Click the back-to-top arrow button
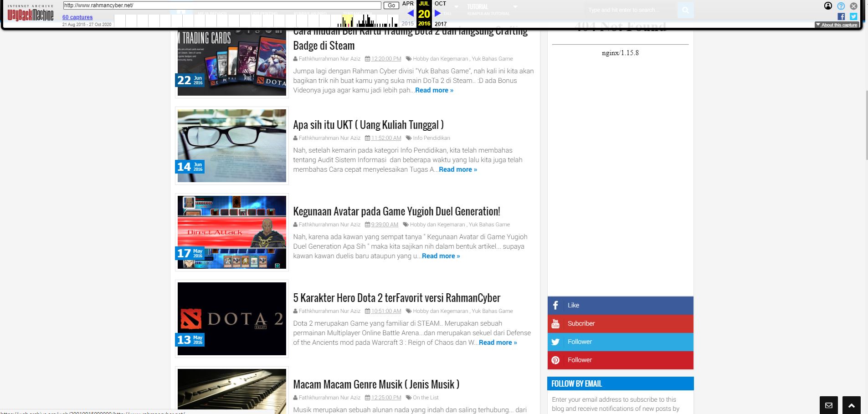 (x=851, y=405)
